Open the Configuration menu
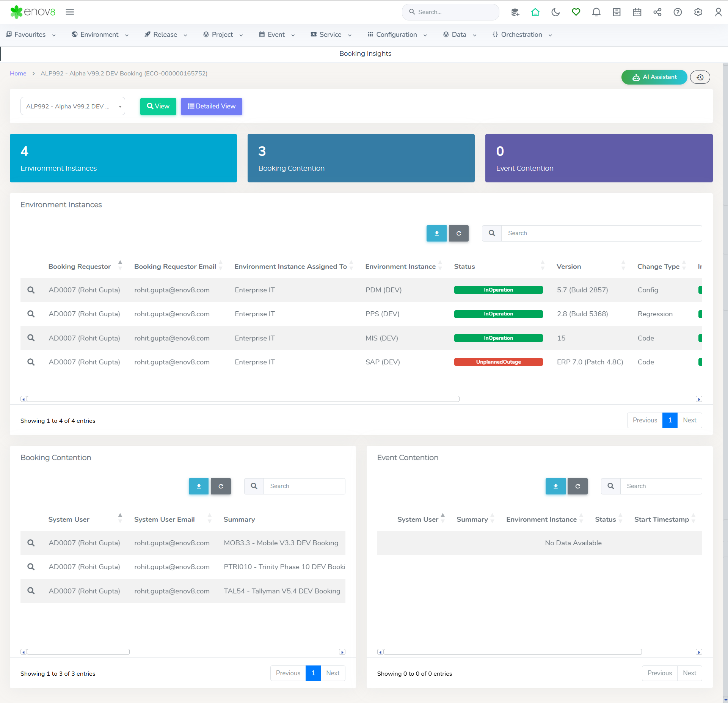The image size is (728, 703). coord(397,35)
